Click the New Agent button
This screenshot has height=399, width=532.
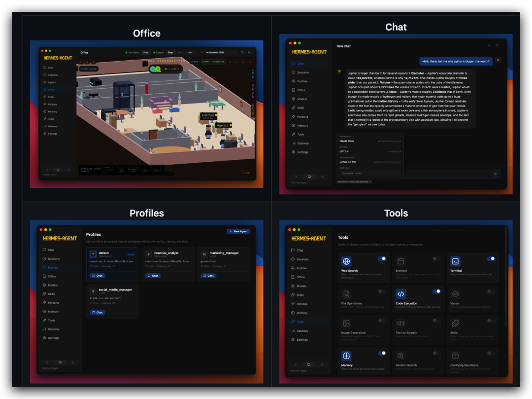coord(238,231)
